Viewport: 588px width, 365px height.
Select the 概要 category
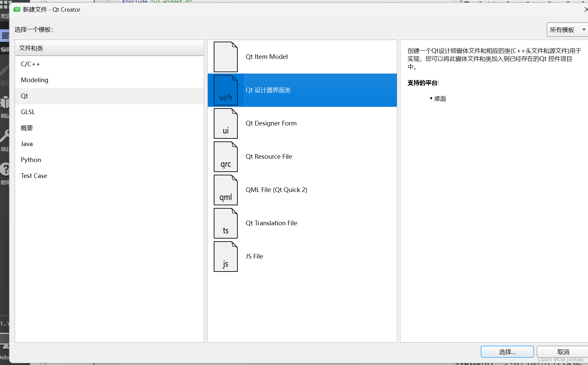click(x=109, y=128)
